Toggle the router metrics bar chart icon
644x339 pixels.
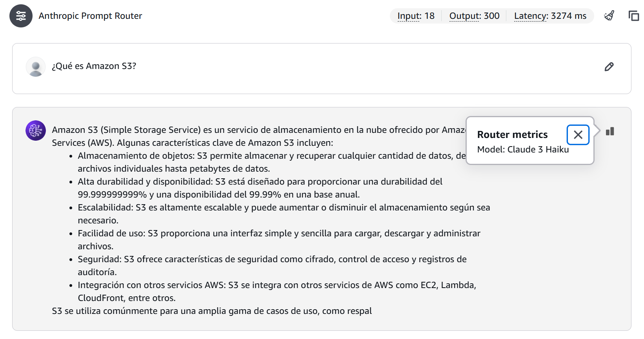[610, 131]
